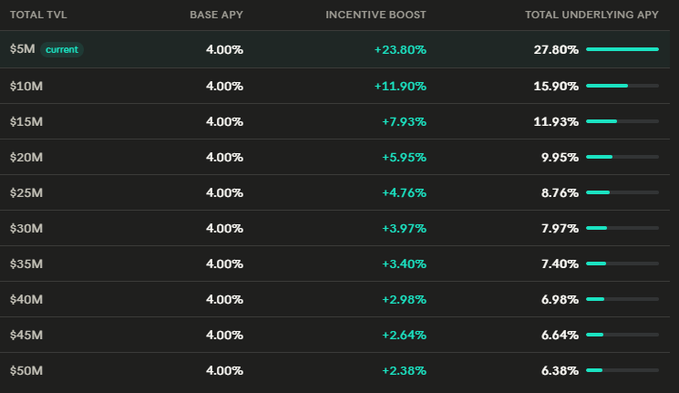Click the 8.76% total APY value
679x393 pixels.
pos(560,193)
